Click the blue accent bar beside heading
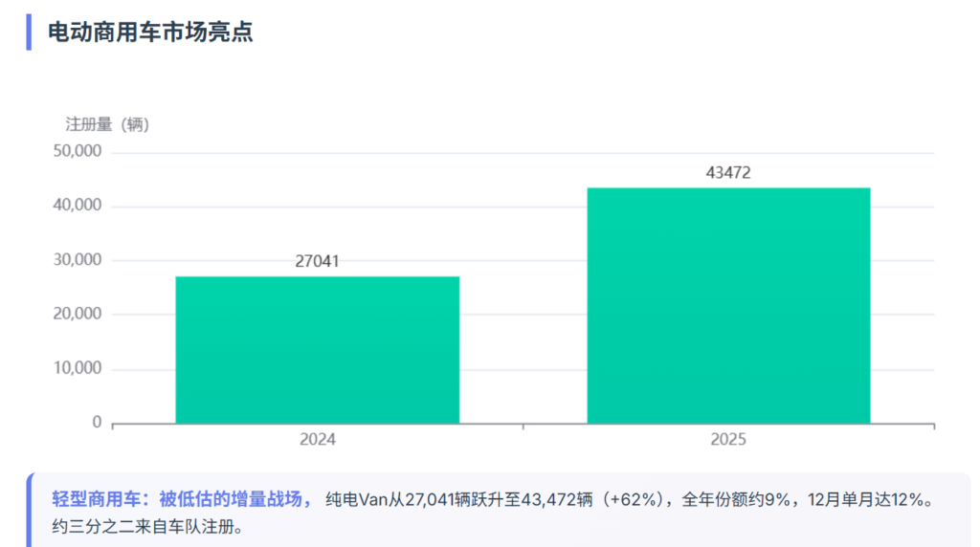This screenshot has width=980, height=547. (x=29, y=32)
